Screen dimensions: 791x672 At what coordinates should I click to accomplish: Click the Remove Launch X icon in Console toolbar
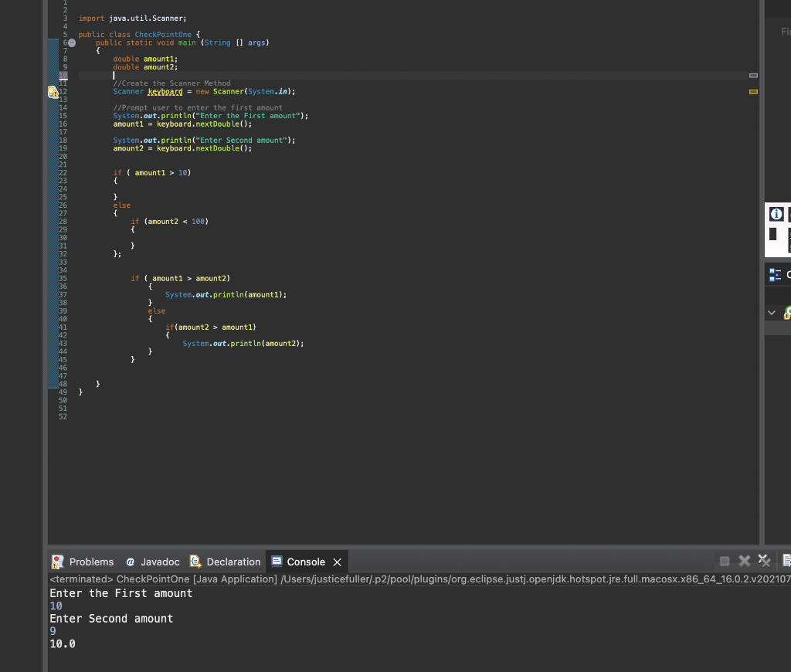tap(744, 561)
